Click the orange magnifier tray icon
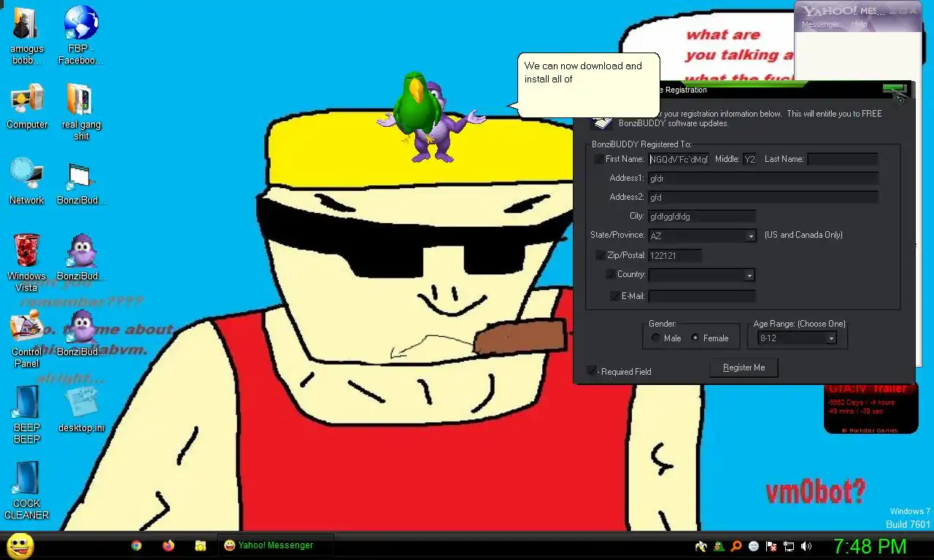 736,546
